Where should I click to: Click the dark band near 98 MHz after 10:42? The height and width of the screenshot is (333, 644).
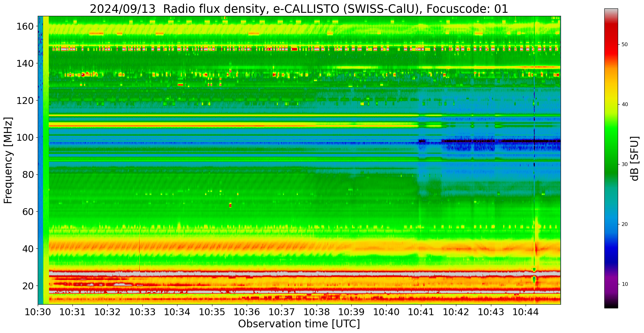(x=501, y=141)
